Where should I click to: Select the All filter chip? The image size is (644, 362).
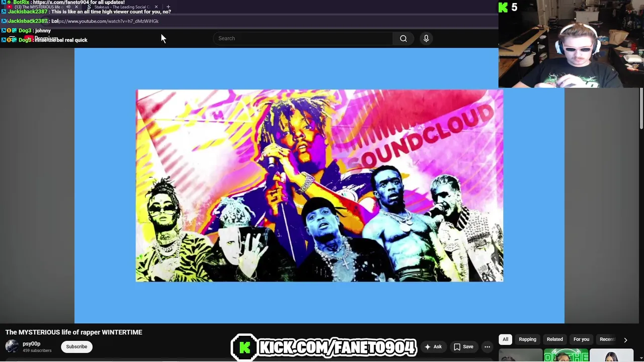tap(505, 339)
